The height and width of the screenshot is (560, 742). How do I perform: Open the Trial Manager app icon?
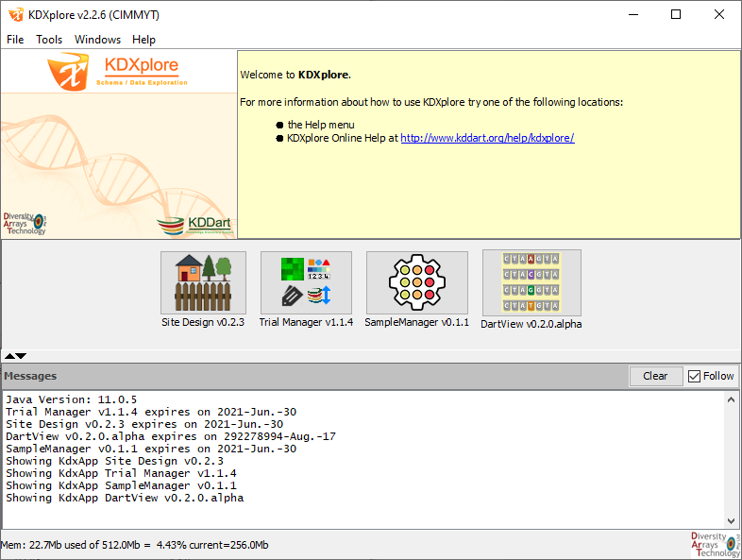306,282
